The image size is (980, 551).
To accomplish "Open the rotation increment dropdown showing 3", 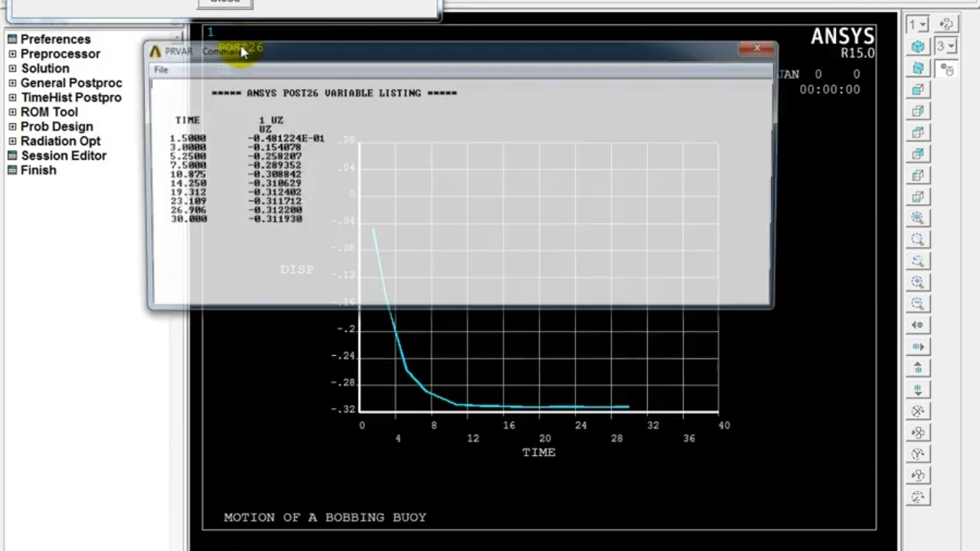I will [x=946, y=47].
